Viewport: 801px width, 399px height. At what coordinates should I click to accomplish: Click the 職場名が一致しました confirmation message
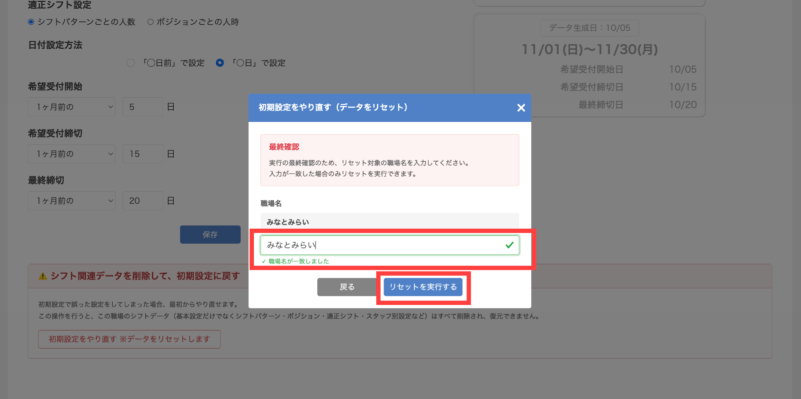pos(295,261)
